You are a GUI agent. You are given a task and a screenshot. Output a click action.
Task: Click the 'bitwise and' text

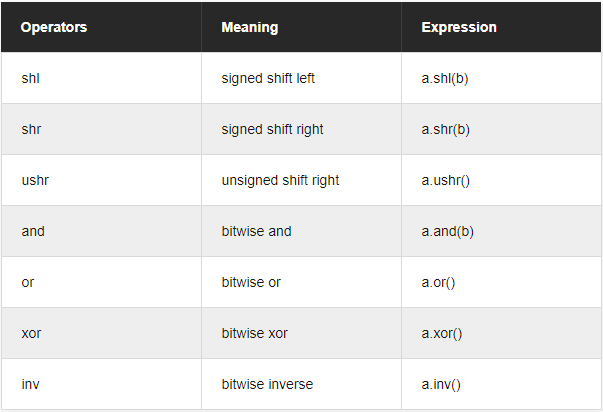point(256,231)
